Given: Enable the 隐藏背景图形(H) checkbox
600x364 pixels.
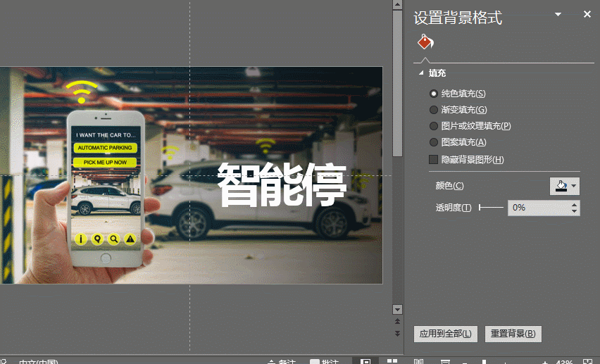Looking at the screenshot, I should pos(434,159).
